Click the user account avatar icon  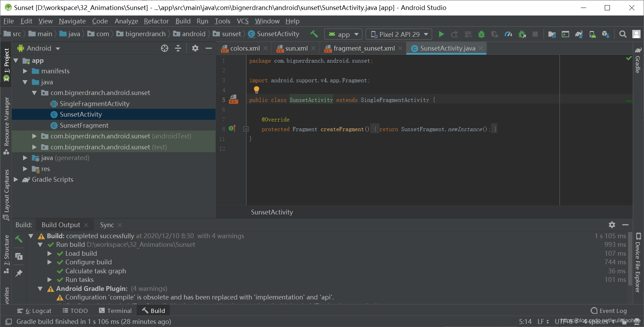point(636,34)
